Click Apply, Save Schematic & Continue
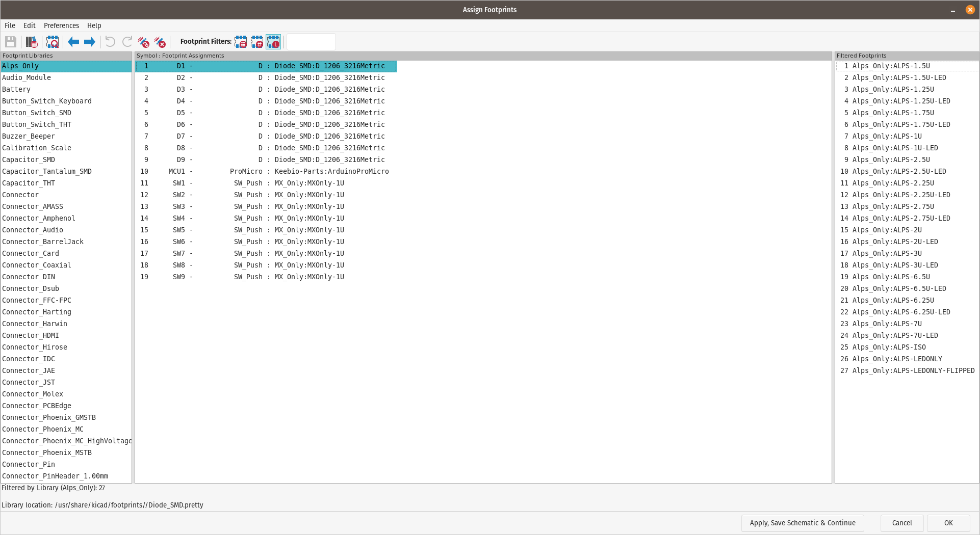Image resolution: width=980 pixels, height=535 pixels. pyautogui.click(x=802, y=523)
